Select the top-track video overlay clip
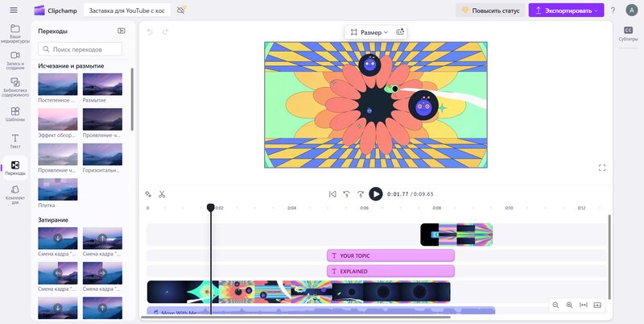The width and height of the screenshot is (644, 324). [456, 235]
